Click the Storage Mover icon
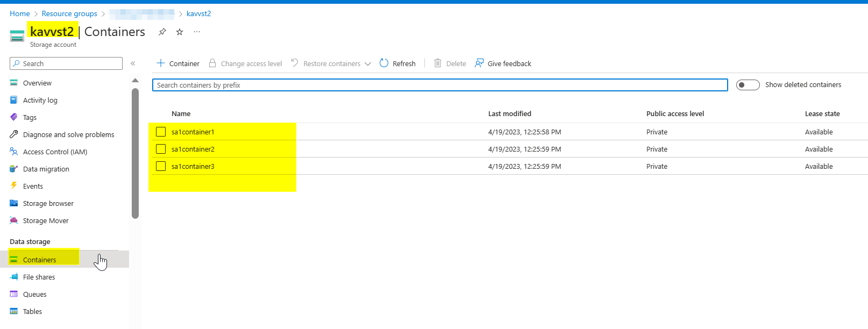The width and height of the screenshot is (868, 329). coord(14,220)
